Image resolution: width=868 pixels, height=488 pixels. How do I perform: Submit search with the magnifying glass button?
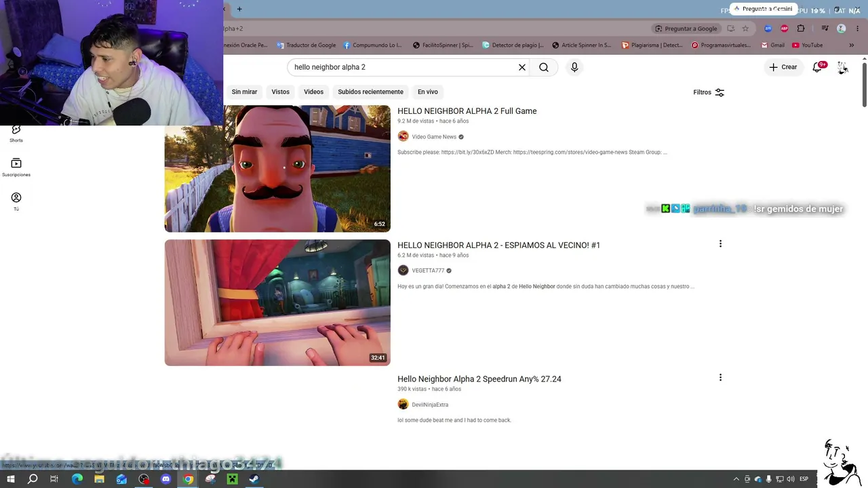click(x=544, y=67)
